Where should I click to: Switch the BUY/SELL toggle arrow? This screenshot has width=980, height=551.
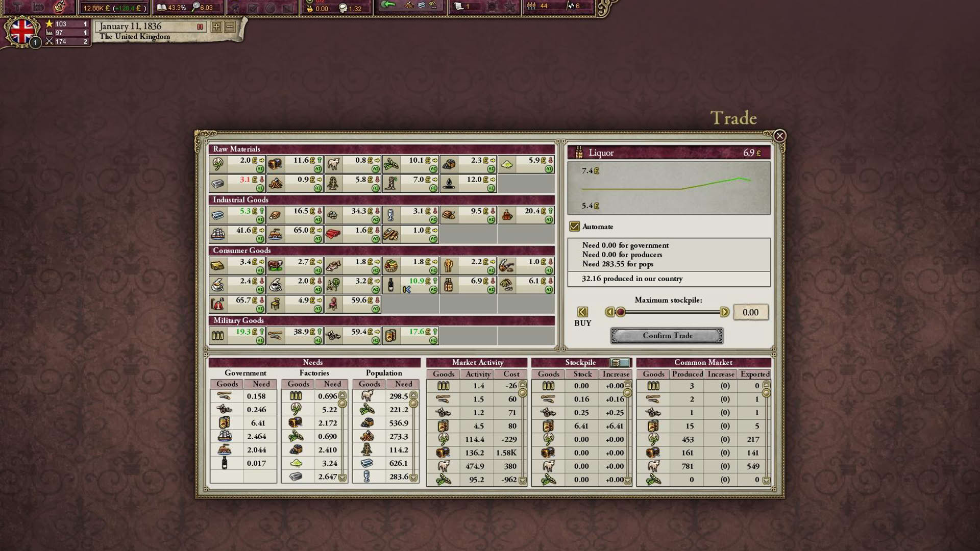coord(582,312)
